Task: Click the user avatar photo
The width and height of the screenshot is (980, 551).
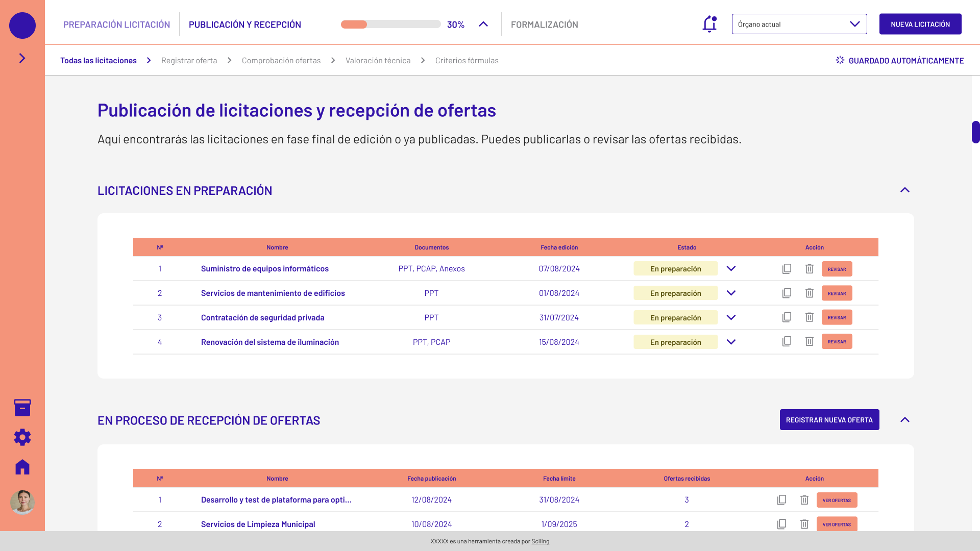Action: coord(22,503)
